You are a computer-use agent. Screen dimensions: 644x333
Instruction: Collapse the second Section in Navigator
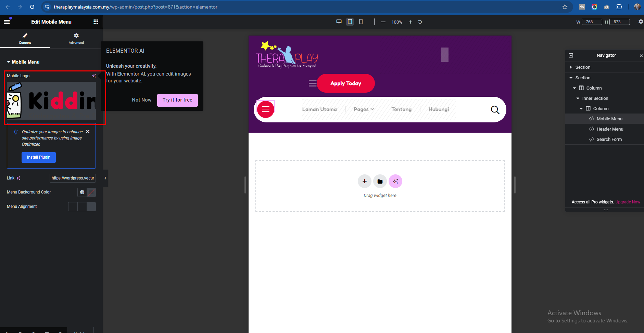coord(571,78)
